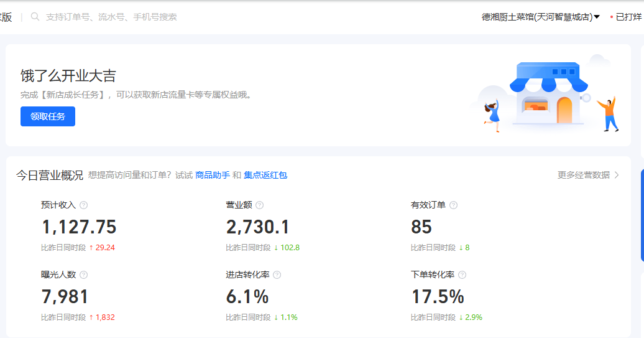Click the 今日营业概况 section title
This screenshot has height=338, width=644.
click(x=50, y=176)
